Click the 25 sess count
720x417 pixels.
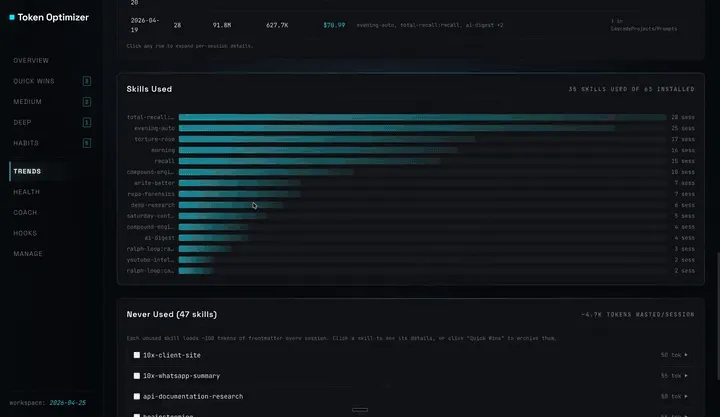pyautogui.click(x=683, y=129)
